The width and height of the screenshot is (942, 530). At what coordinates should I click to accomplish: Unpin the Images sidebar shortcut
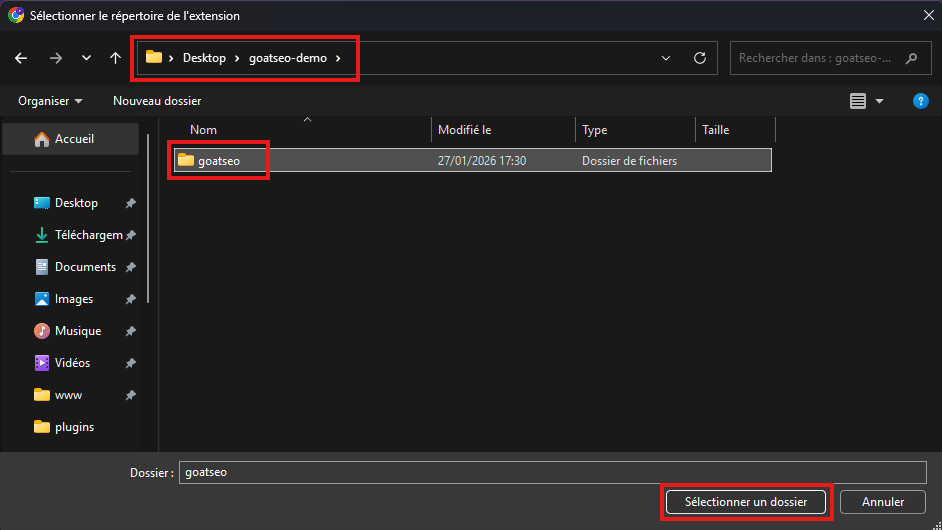coord(130,299)
